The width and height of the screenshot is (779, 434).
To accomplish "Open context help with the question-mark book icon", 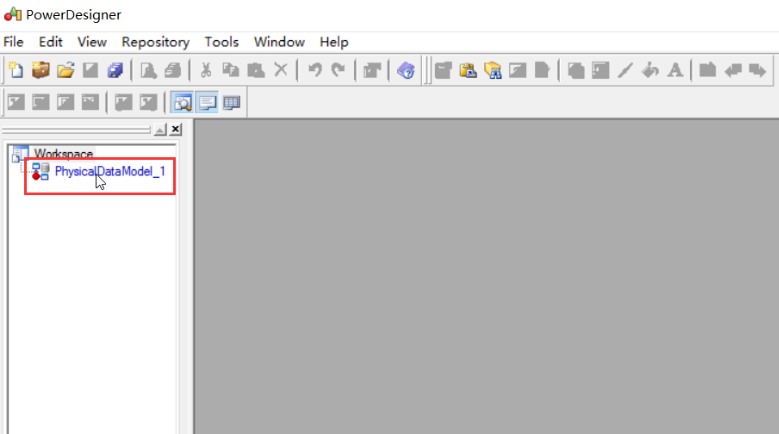I will click(405, 71).
